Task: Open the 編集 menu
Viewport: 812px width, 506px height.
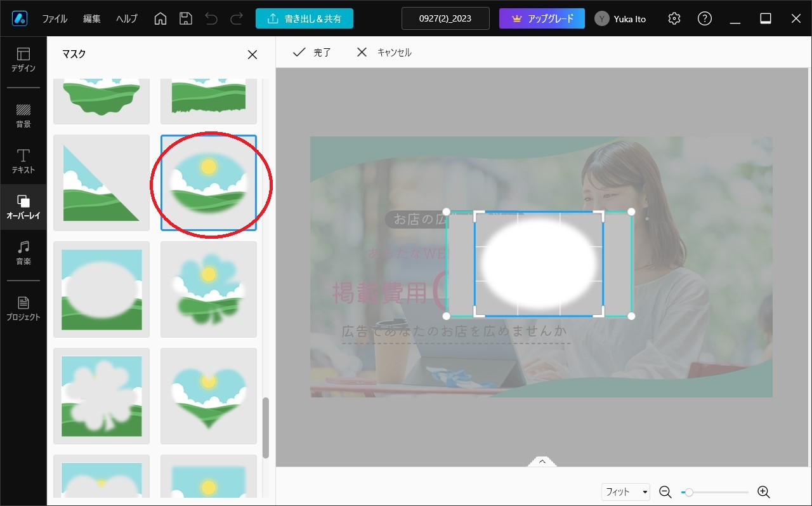Action: [92, 18]
